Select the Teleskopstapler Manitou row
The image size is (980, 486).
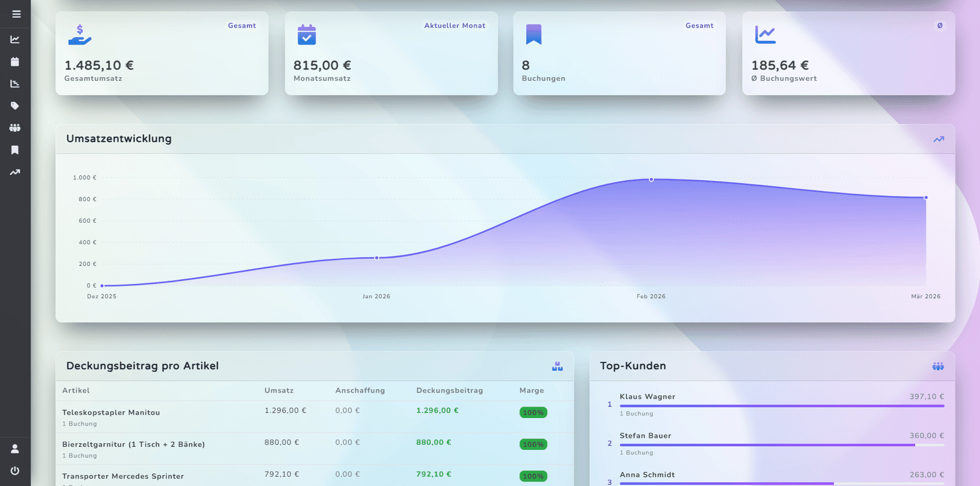point(315,417)
